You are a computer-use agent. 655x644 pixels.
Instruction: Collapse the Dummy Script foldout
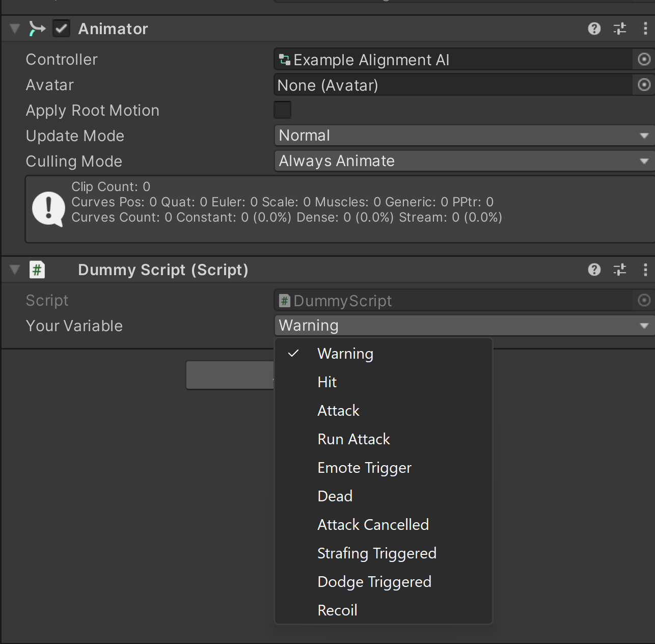15,270
